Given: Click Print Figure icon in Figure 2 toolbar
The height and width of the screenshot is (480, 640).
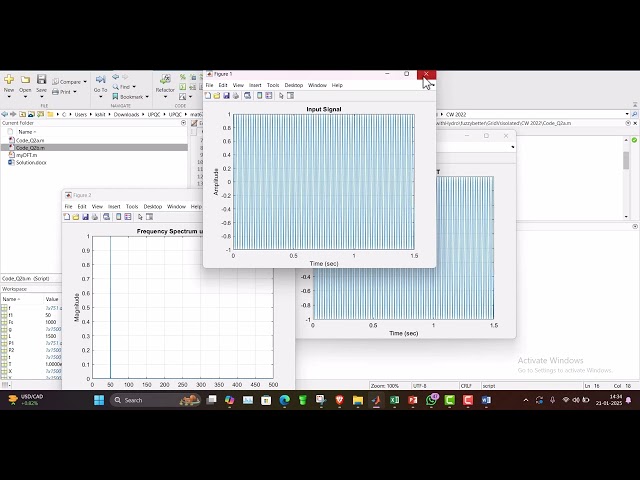Looking at the screenshot, I should pyautogui.click(x=95, y=217).
